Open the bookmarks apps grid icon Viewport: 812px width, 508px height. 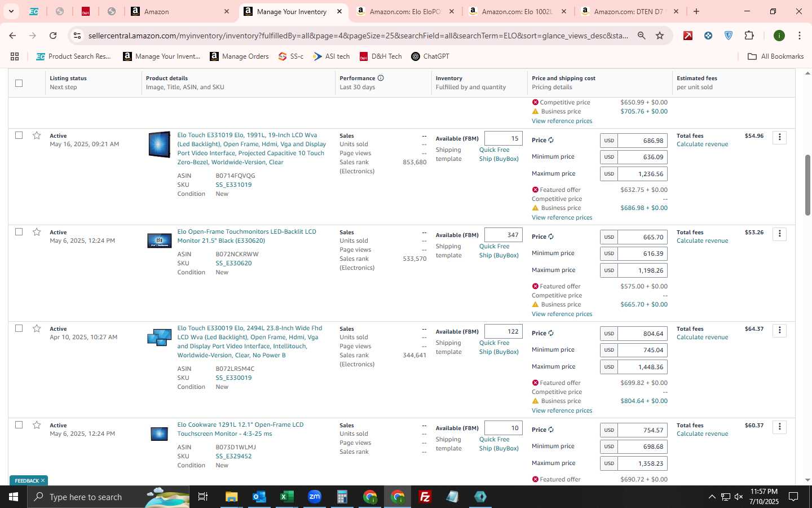[15, 56]
